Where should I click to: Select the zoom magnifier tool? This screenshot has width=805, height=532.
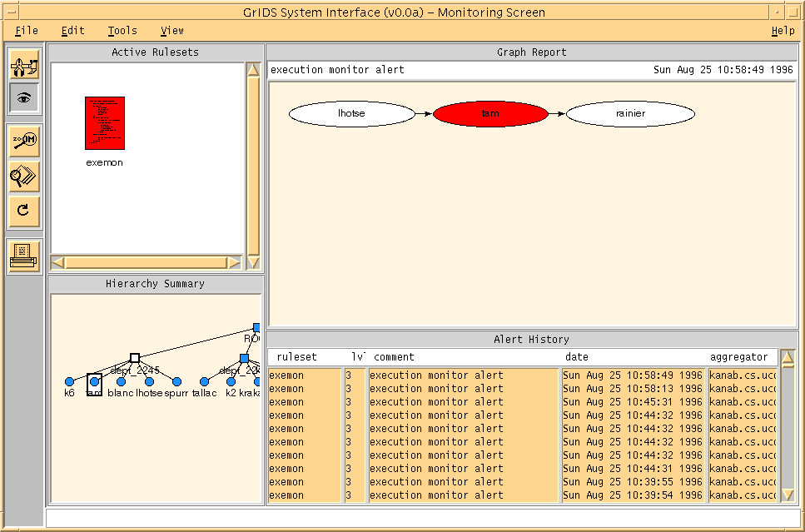(x=24, y=141)
